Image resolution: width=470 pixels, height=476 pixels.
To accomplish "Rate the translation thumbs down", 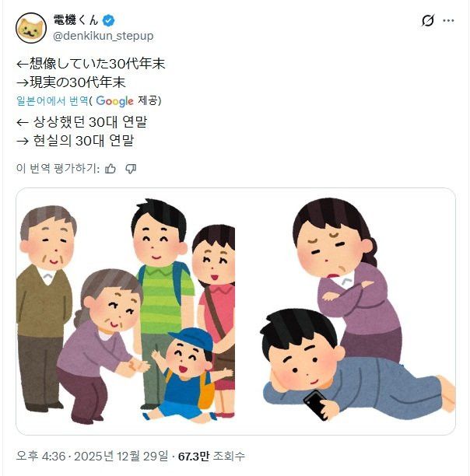I will pyautogui.click(x=131, y=169).
